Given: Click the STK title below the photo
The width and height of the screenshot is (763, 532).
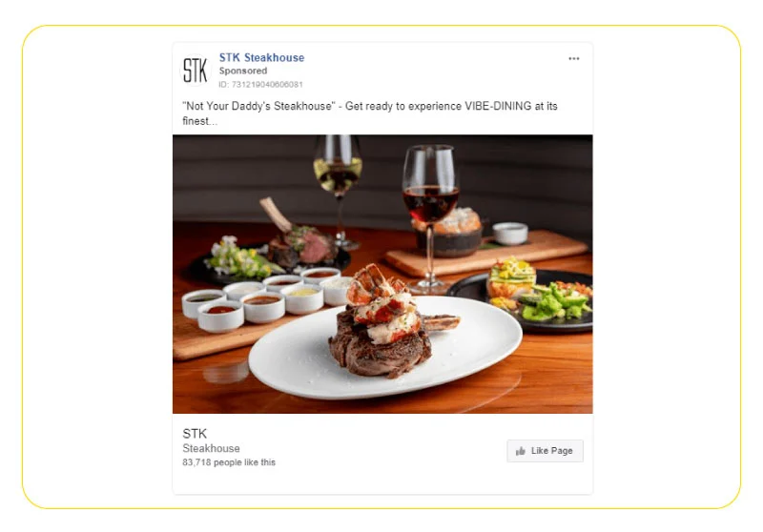Looking at the screenshot, I should 195,433.
